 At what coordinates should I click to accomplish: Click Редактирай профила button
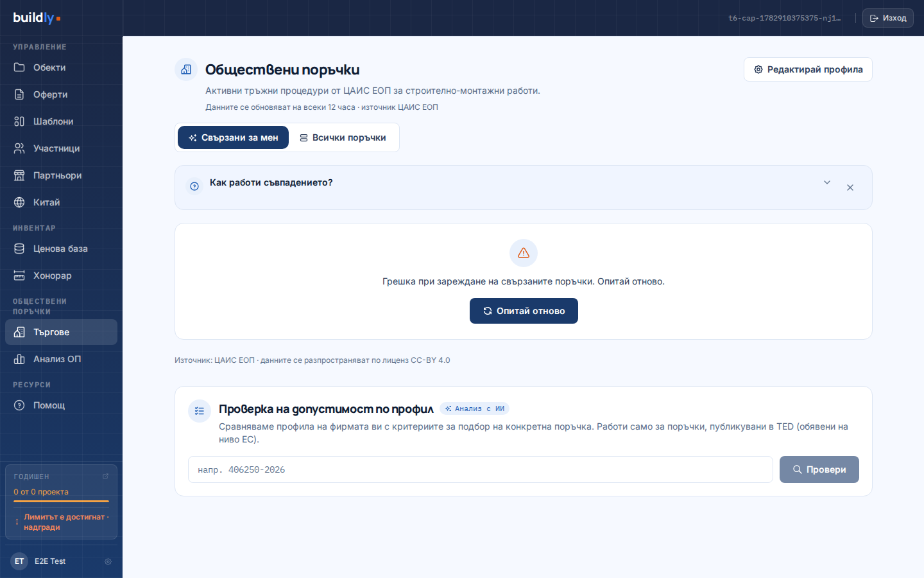[808, 69]
